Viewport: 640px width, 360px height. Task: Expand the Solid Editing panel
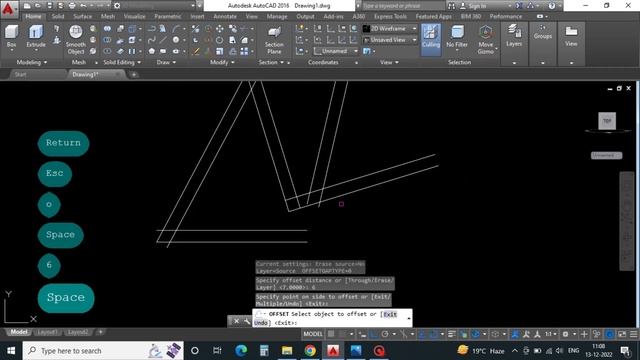pyautogui.click(x=122, y=62)
